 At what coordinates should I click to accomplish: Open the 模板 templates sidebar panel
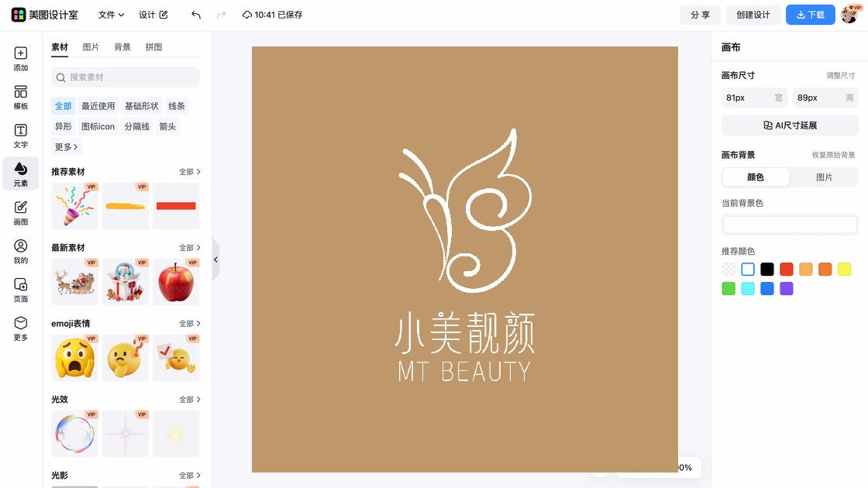20,98
